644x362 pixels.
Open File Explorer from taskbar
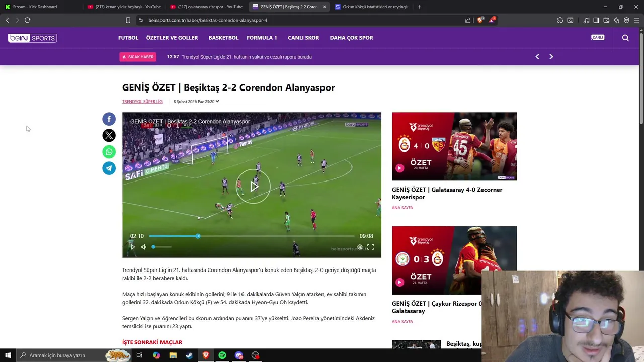coord(173,355)
